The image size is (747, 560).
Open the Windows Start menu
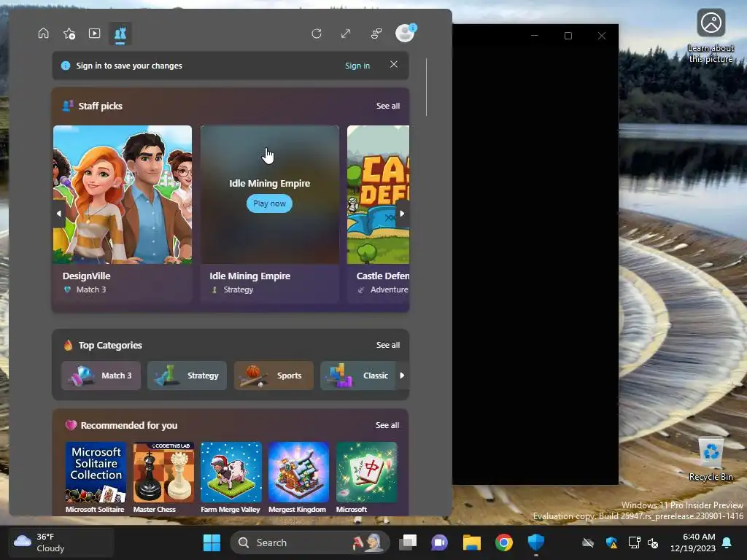click(212, 542)
